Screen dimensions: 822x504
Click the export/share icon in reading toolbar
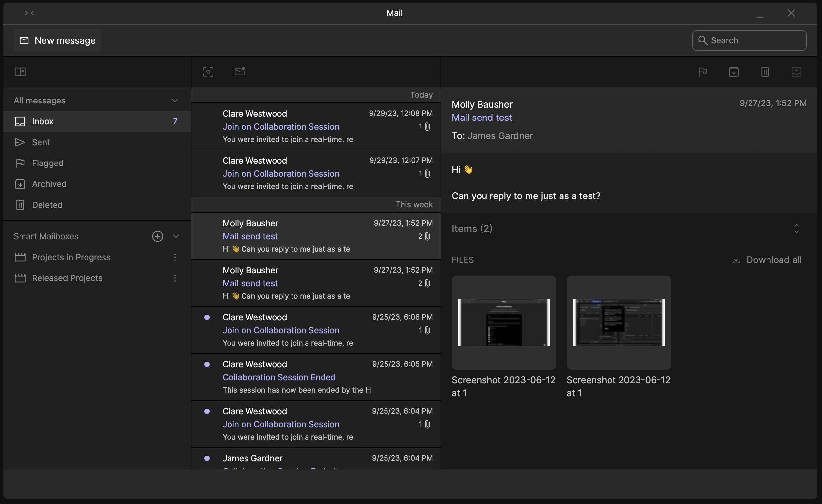point(796,72)
